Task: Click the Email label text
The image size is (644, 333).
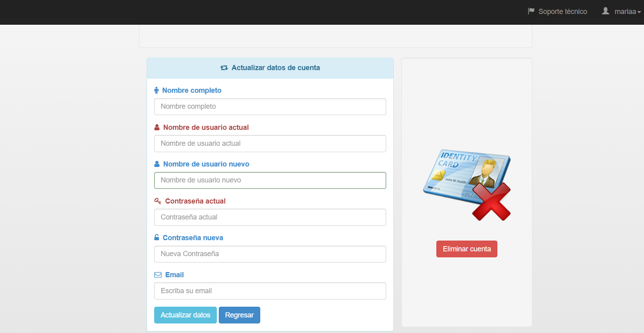Action: coord(175,275)
